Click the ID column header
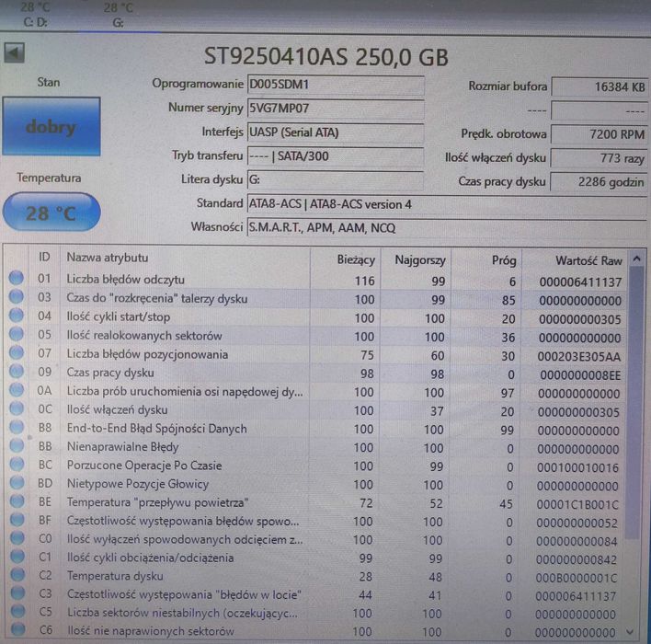The image size is (651, 644). coord(44,258)
